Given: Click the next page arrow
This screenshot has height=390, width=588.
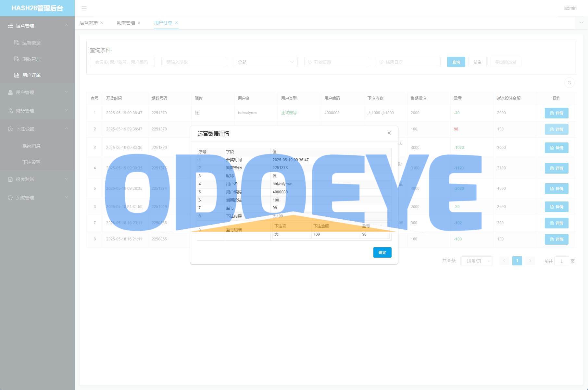Looking at the screenshot, I should pos(530,261).
